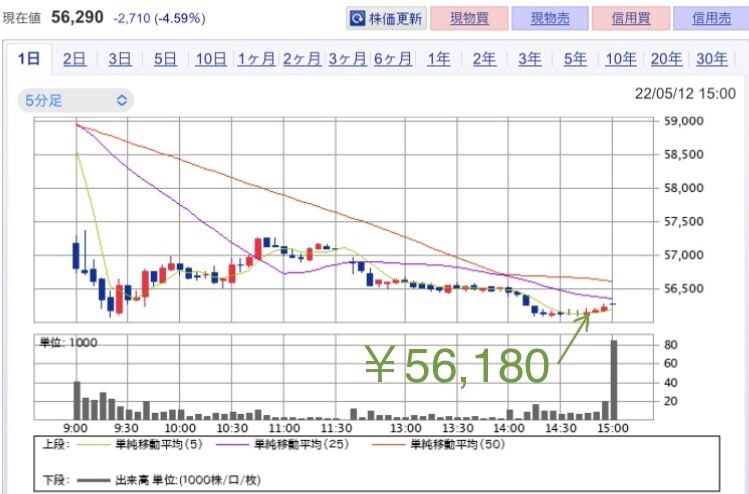
Task: Click the 56,500 price axis label
Action: click(684, 288)
